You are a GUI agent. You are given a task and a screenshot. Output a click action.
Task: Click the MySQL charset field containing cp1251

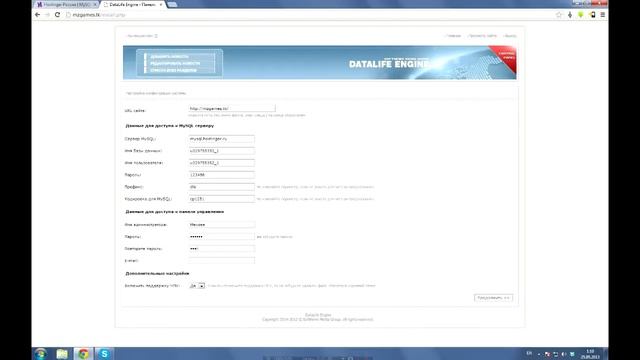pyautogui.click(x=222, y=199)
